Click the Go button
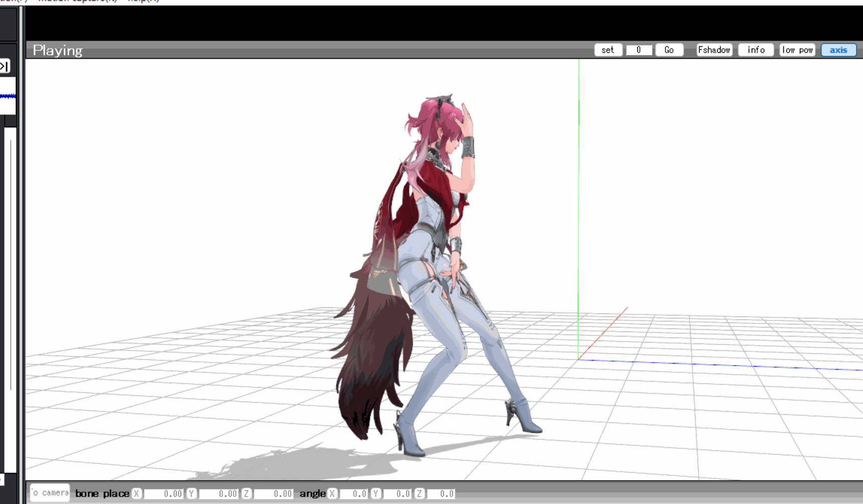 (x=669, y=50)
